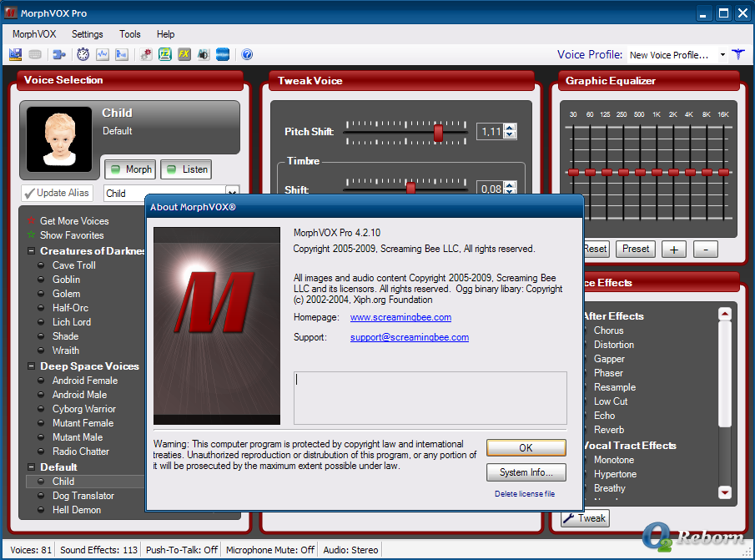Image resolution: width=755 pixels, height=560 pixels.
Task: Click the AB speaker toolbar icon
Action: click(204, 54)
